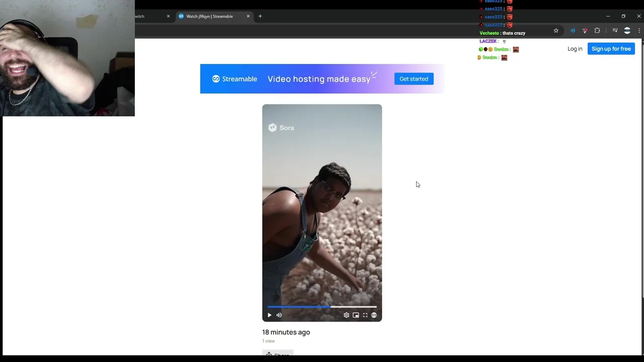Close the Watch j9fqyn Streamable tab
Screen dimensions: 644x362
pyautogui.click(x=248, y=16)
